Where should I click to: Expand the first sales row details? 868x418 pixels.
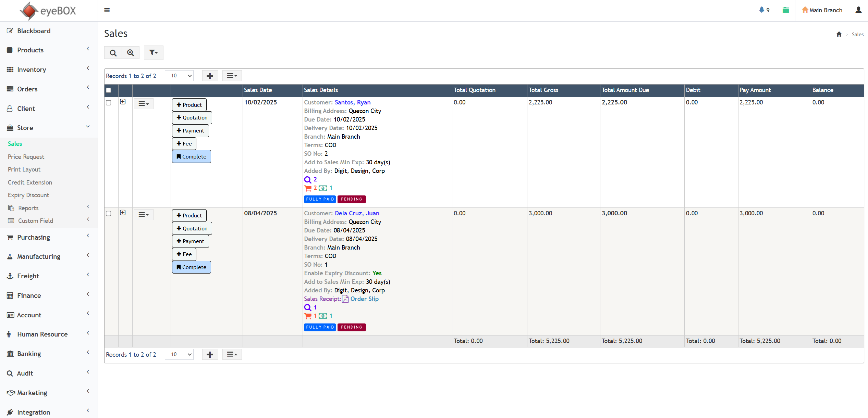coord(123,102)
